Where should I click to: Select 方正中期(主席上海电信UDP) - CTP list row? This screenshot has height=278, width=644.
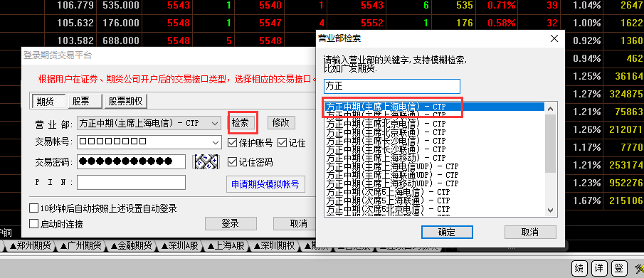coord(435,166)
